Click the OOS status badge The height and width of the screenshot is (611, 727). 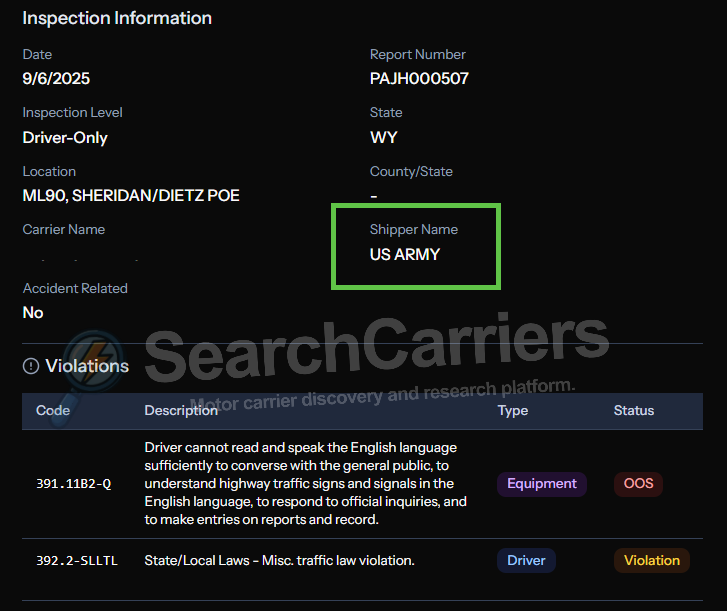[x=638, y=484]
